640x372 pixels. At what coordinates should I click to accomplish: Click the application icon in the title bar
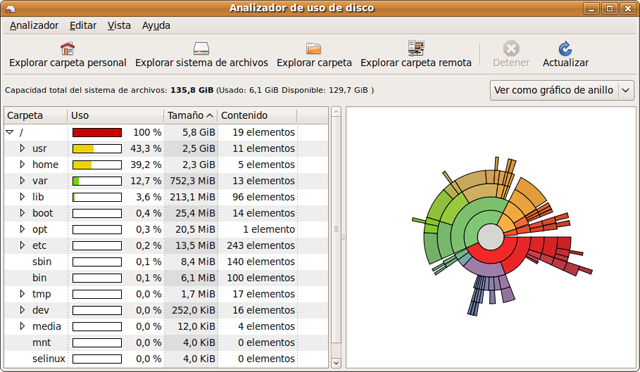click(x=10, y=8)
